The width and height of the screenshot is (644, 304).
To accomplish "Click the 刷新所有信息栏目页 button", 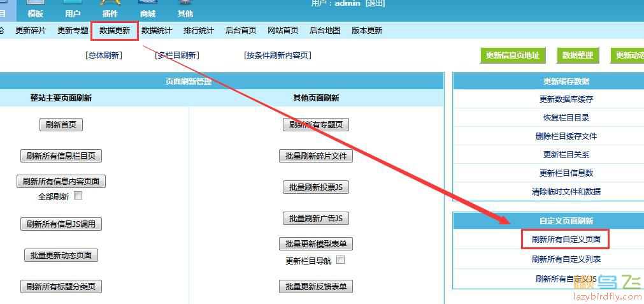I will pos(61,156).
